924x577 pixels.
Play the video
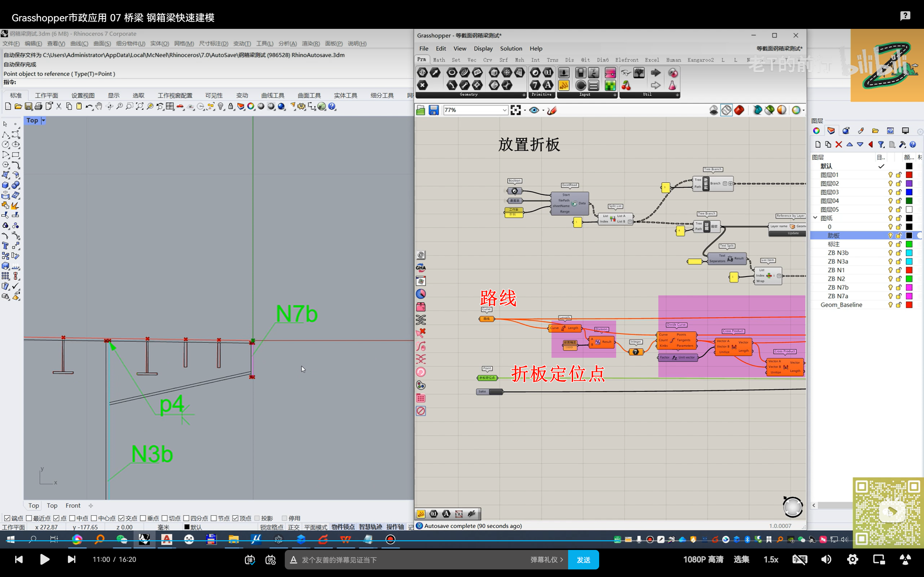tap(45, 559)
